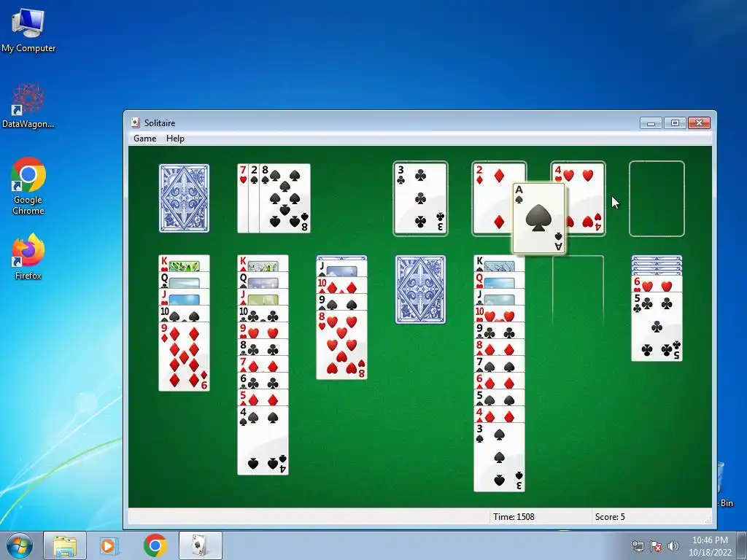This screenshot has height=560, width=747.
Task: Click the empty fourth foundation slot
Action: click(x=657, y=198)
